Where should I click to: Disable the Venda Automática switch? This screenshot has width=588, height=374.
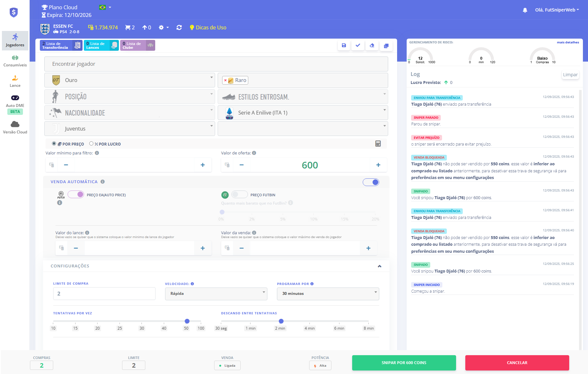pyautogui.click(x=371, y=182)
